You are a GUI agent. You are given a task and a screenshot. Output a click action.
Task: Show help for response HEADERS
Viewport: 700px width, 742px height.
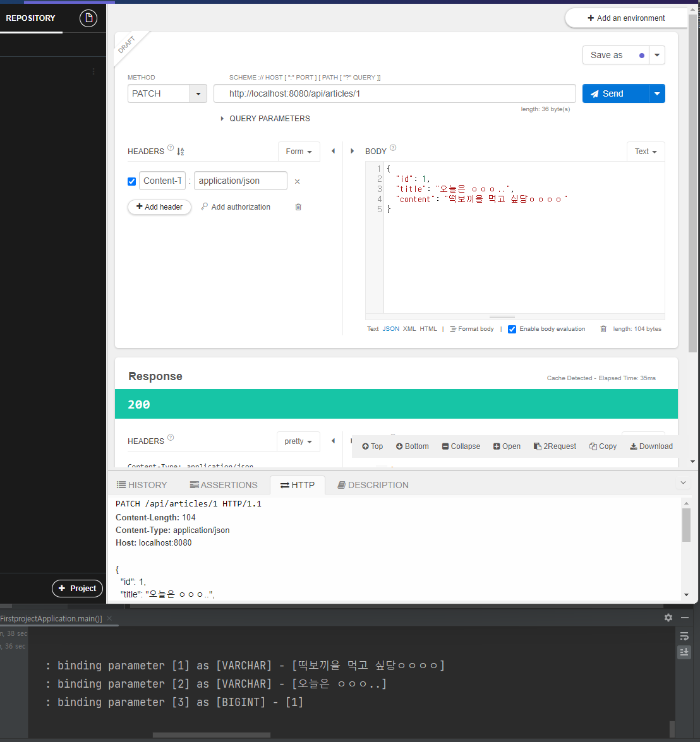171,438
